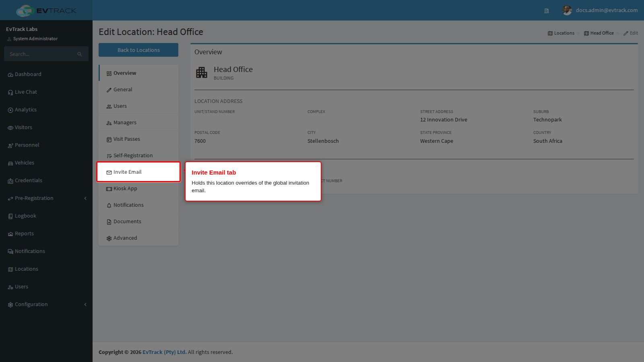The height and width of the screenshot is (362, 644).
Task: Open the Invite Email tab
Action: click(x=138, y=172)
